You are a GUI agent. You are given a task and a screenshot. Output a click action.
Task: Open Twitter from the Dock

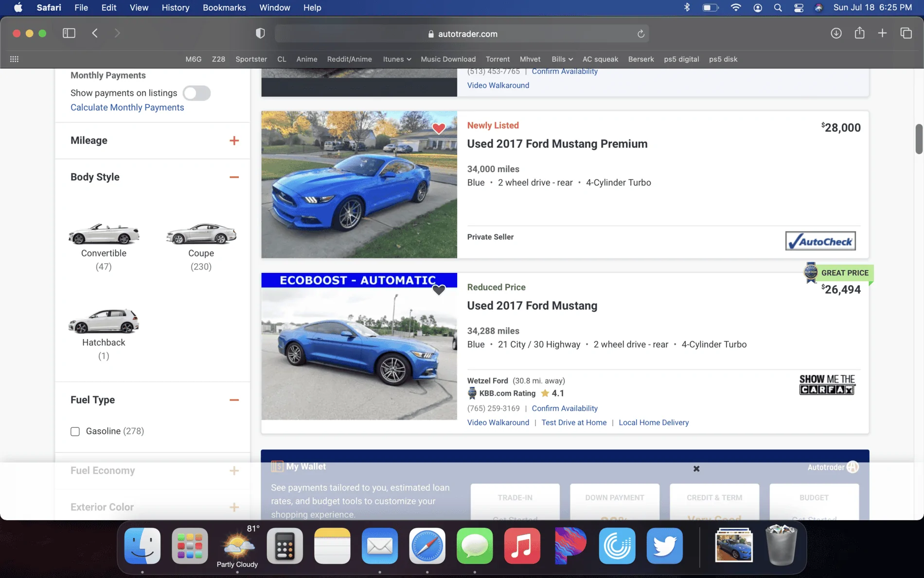(x=665, y=546)
